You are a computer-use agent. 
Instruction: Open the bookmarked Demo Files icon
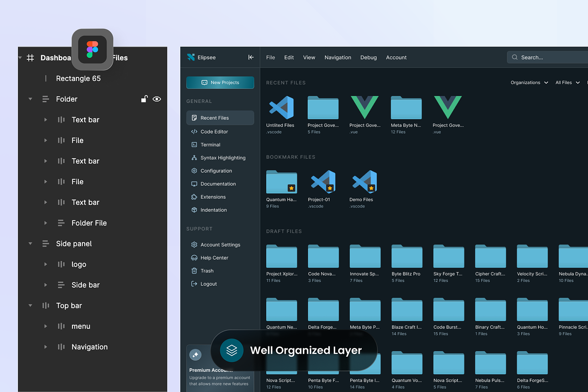[365, 182]
